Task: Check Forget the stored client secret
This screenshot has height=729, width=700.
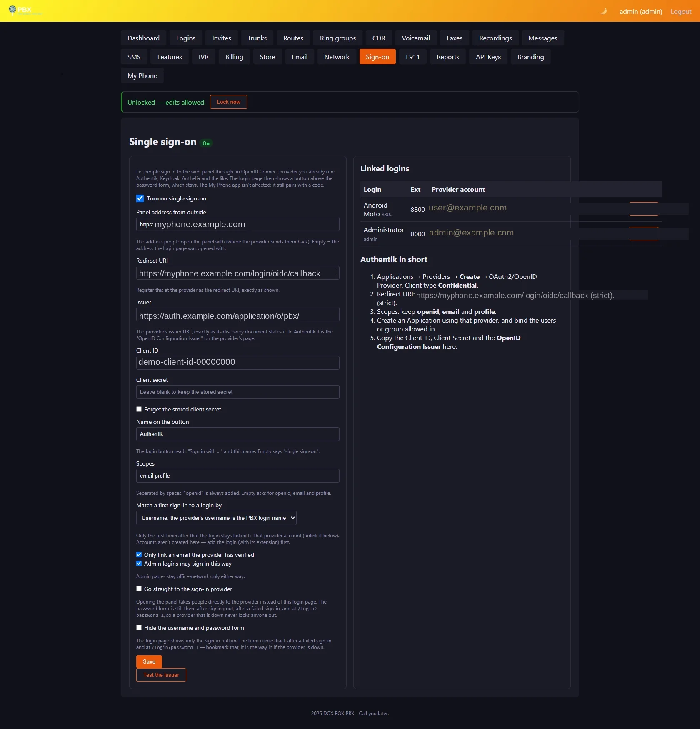Action: pyautogui.click(x=139, y=409)
